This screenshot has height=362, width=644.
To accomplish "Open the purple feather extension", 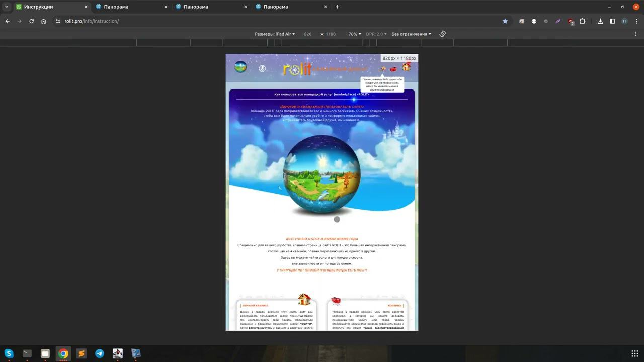I will point(558,21).
